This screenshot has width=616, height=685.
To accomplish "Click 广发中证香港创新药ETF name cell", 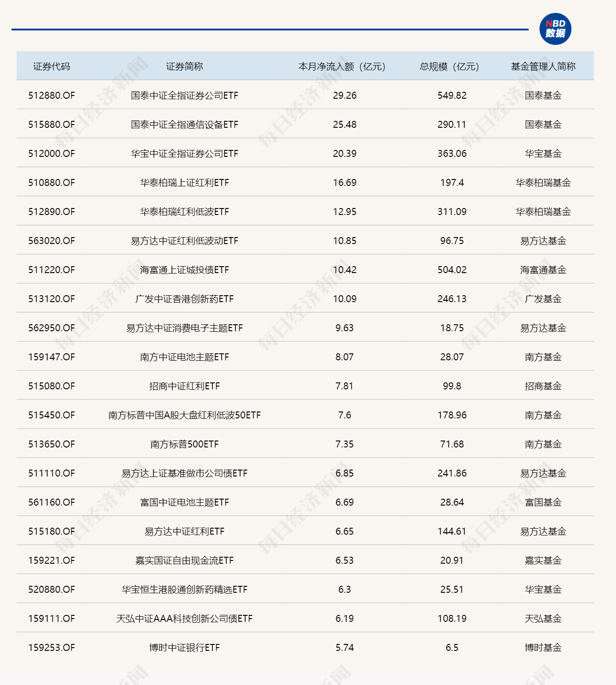I will coord(185,299).
